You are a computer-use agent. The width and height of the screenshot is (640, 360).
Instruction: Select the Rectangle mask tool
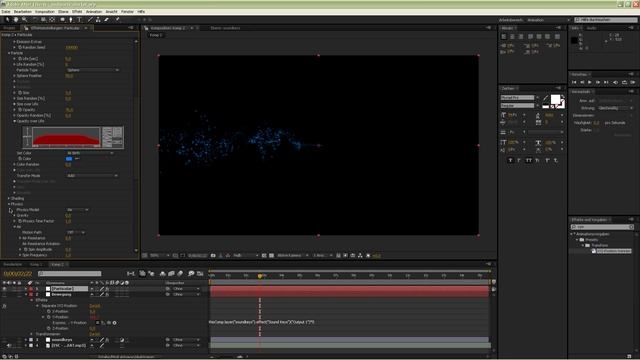(x=62, y=19)
